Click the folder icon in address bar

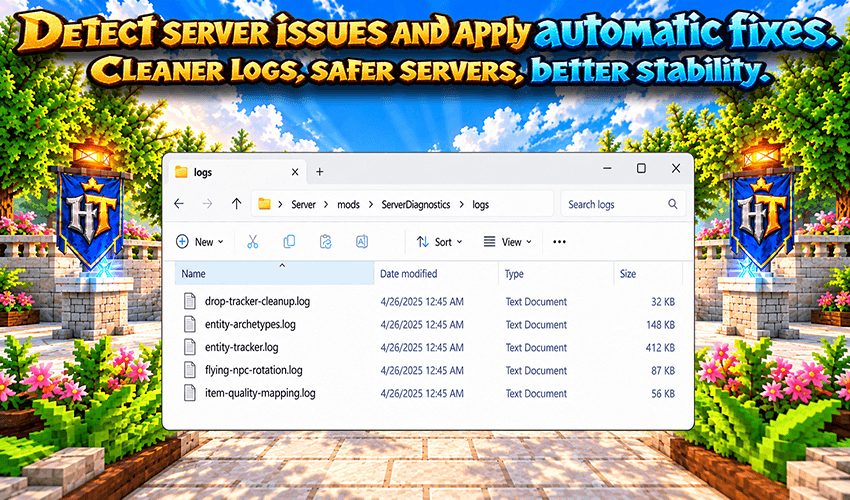(265, 204)
